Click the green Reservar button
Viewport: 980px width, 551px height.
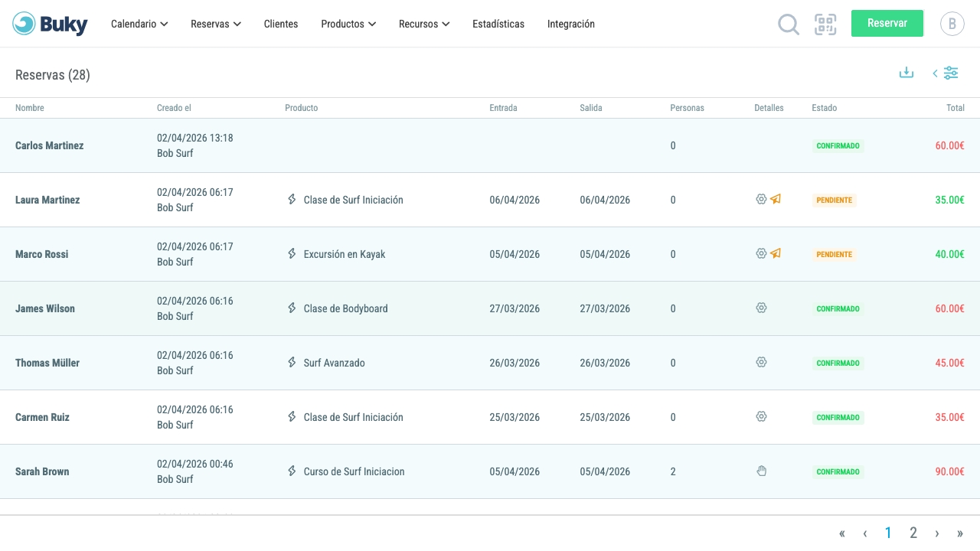[x=887, y=23]
